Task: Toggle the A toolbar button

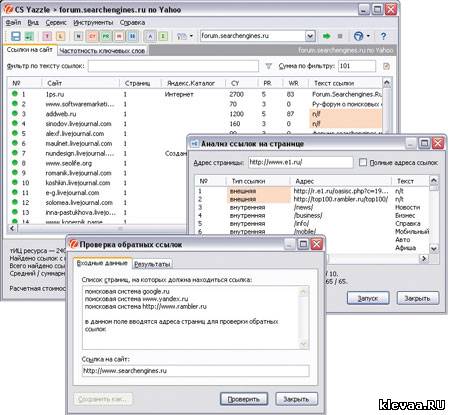Action: [x=150, y=36]
